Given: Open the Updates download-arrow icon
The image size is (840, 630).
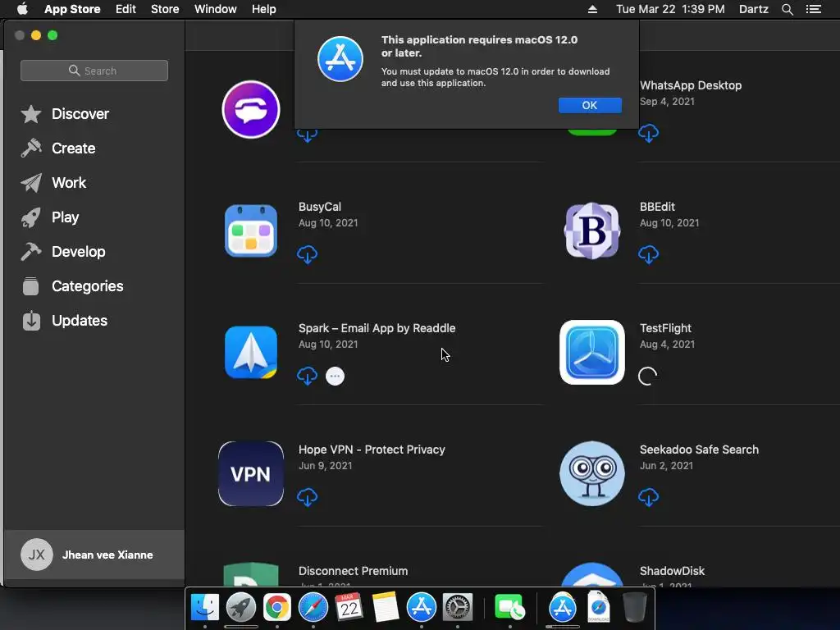Looking at the screenshot, I should tap(31, 321).
